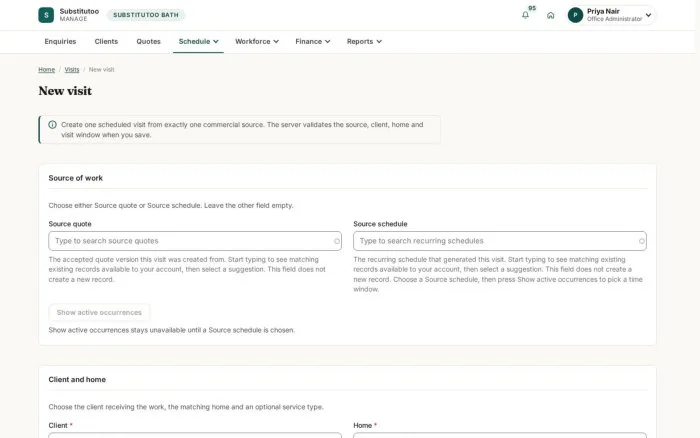Click the Substitutoo MANAGE brand text
Image resolution: width=700 pixels, height=438 pixels.
coord(79,15)
